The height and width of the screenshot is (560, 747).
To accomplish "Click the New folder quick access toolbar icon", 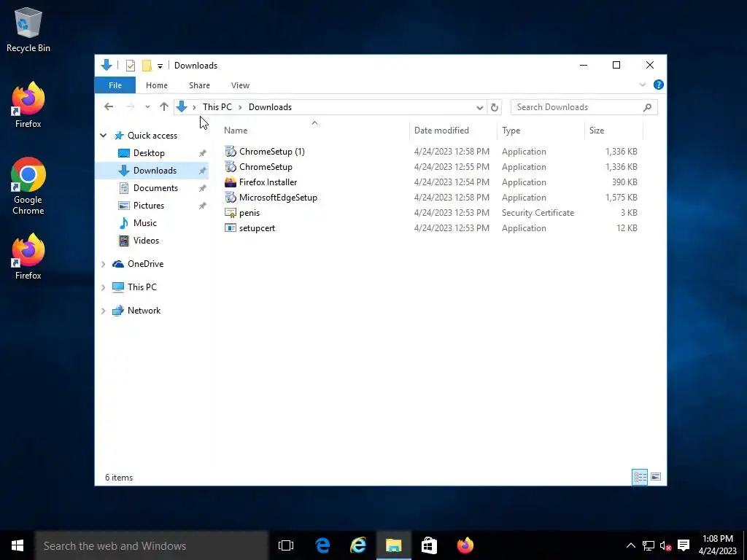I will [x=147, y=65].
